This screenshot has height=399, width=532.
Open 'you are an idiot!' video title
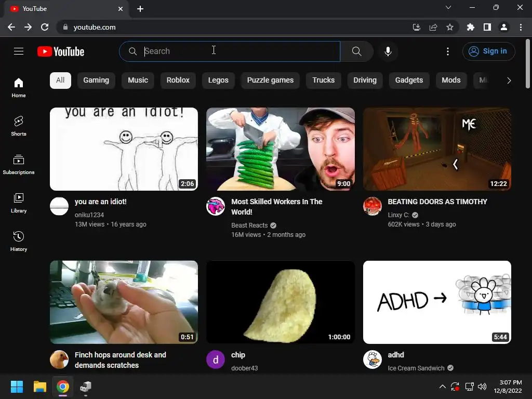[x=101, y=202]
